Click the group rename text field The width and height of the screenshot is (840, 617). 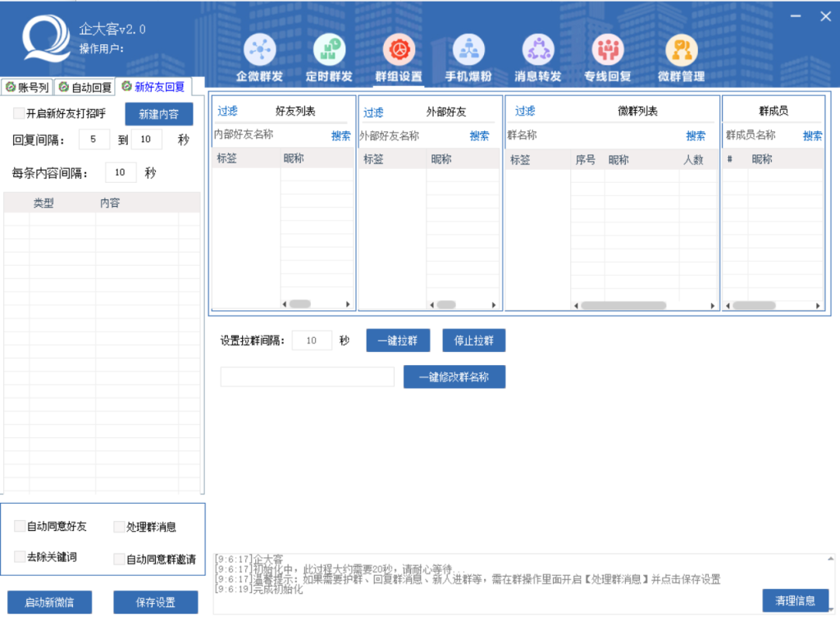(x=308, y=377)
